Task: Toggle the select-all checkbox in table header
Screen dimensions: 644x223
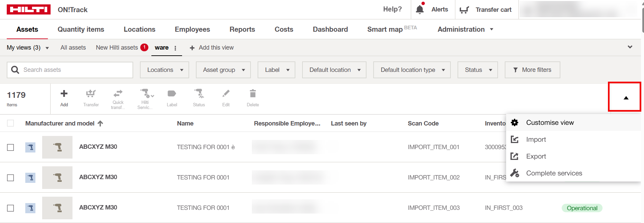Action: pos(10,123)
